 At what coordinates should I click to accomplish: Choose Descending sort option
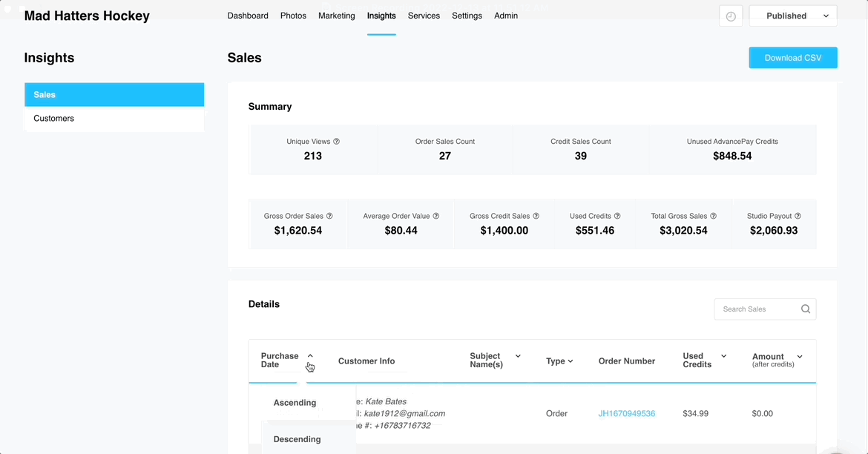297,439
